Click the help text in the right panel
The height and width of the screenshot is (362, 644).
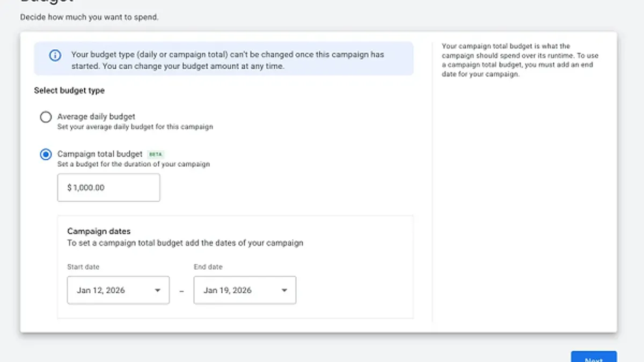(x=520, y=60)
